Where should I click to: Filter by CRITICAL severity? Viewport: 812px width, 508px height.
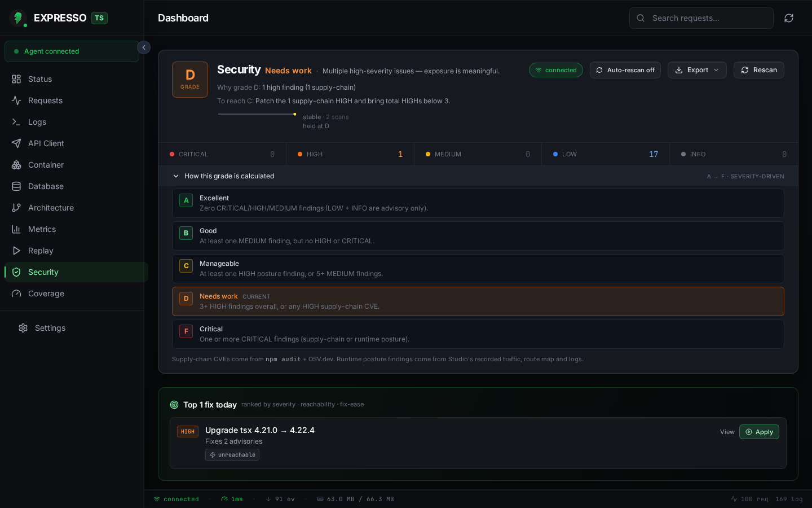coord(222,154)
